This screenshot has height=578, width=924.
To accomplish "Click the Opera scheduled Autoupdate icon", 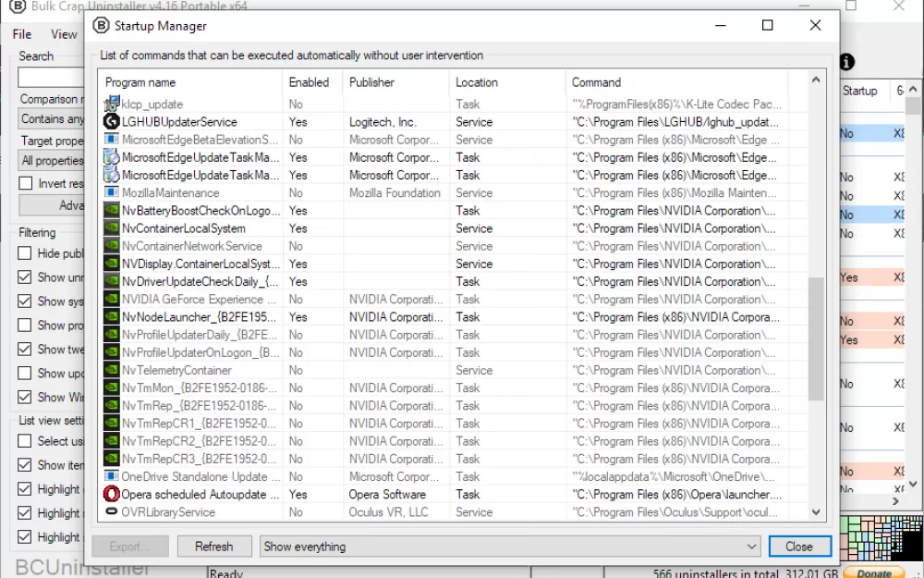I will pyautogui.click(x=112, y=494).
